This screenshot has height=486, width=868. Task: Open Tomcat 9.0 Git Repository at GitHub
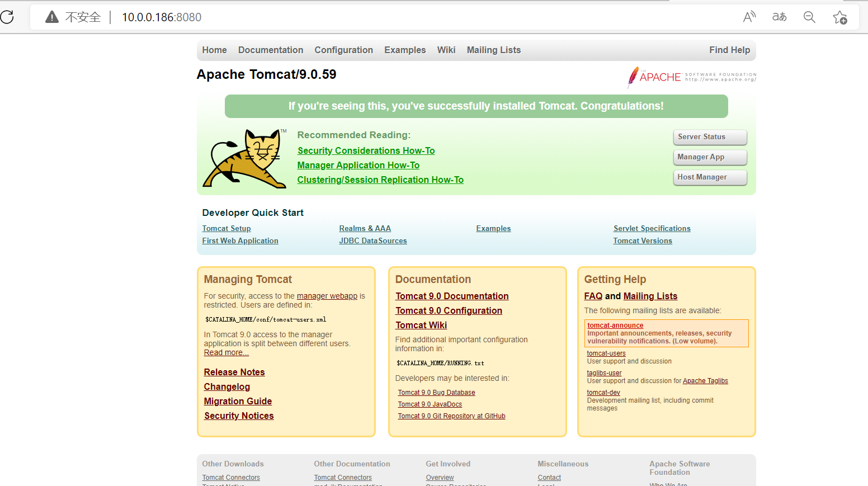point(451,416)
